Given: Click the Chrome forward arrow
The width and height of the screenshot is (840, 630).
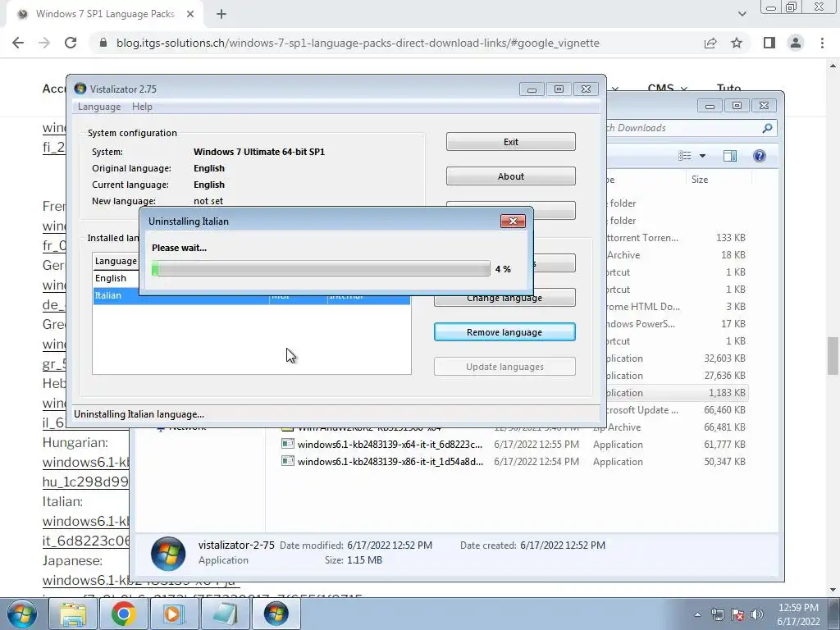Looking at the screenshot, I should (x=44, y=43).
